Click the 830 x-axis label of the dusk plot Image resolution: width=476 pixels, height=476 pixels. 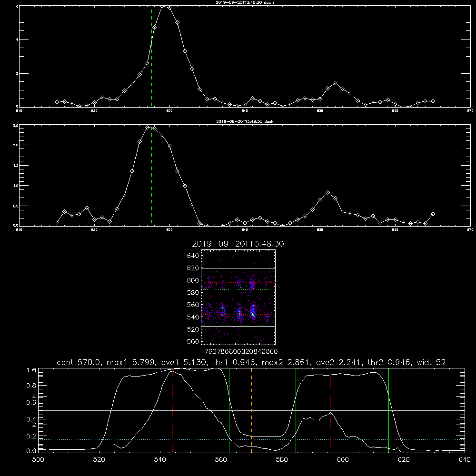(169, 230)
